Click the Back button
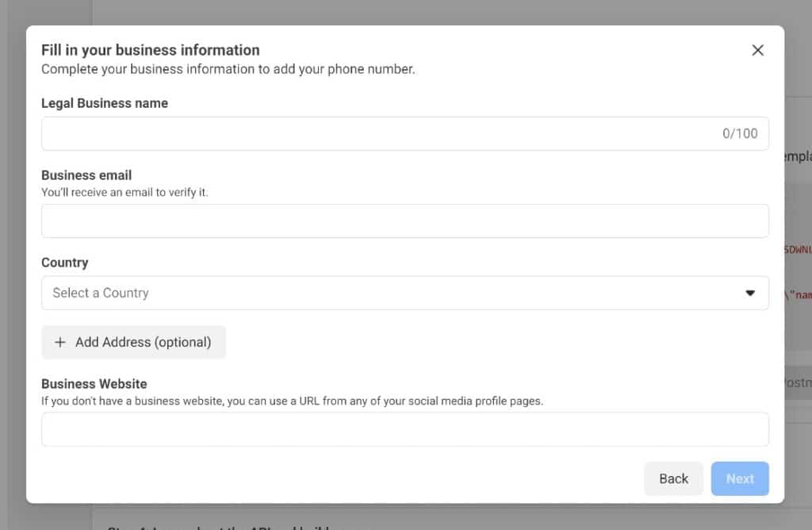The width and height of the screenshot is (812, 530). (673, 478)
